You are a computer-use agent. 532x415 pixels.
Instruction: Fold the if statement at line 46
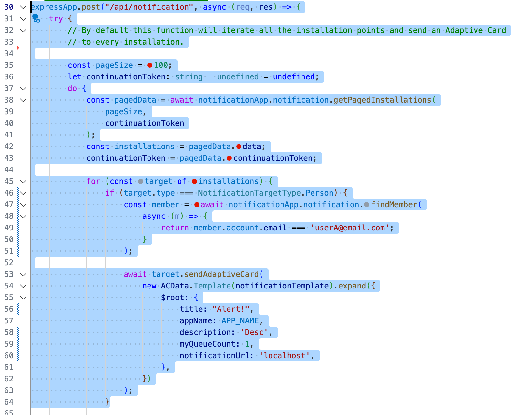point(23,193)
